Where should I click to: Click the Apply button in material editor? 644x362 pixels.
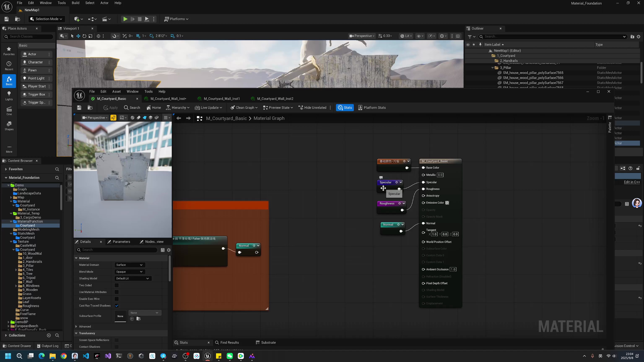110,108
